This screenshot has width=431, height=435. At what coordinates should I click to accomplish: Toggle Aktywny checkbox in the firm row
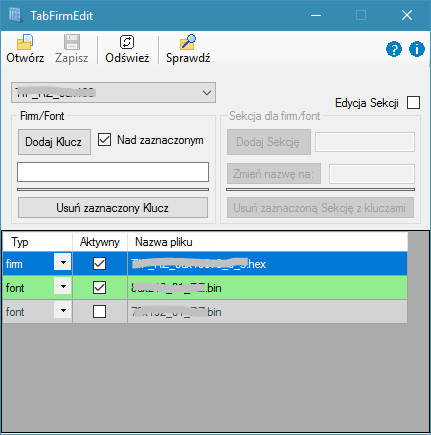pyautogui.click(x=99, y=264)
